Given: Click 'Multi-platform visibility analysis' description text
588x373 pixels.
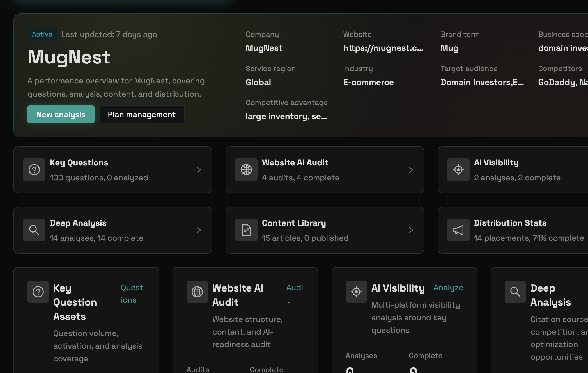Looking at the screenshot, I should point(416,318).
